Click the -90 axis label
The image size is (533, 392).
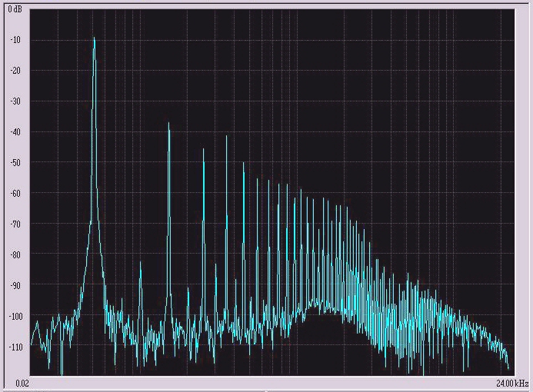tap(15, 285)
